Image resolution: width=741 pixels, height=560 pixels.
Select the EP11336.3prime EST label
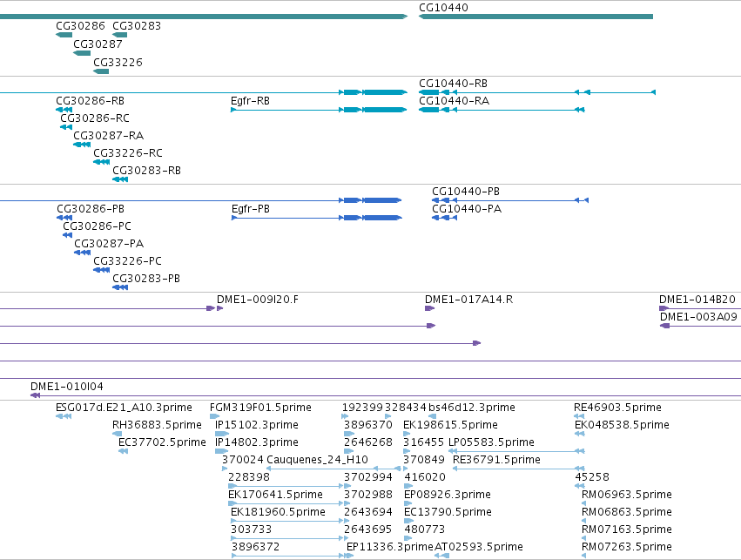click(x=390, y=547)
